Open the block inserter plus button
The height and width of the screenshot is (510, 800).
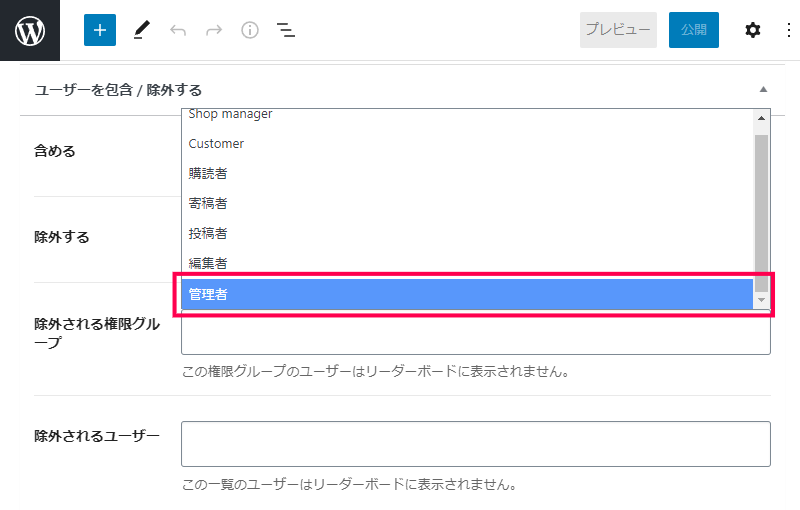point(100,30)
